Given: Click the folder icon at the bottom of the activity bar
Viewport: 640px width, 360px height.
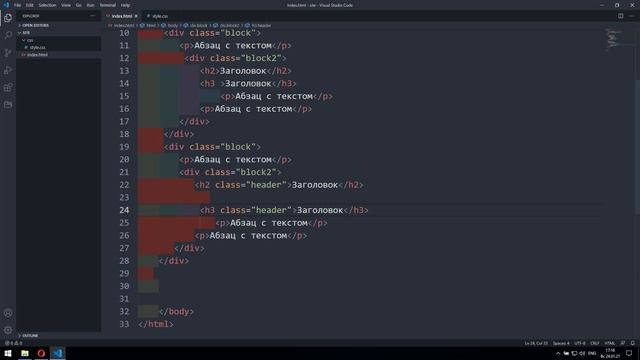Looking at the screenshot, I should point(8,105).
